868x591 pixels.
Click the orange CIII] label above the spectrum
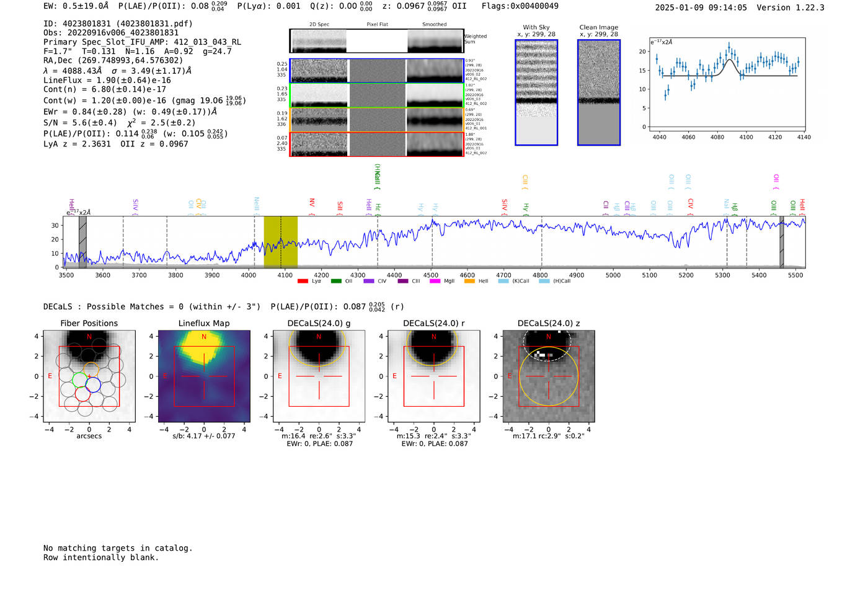click(525, 182)
